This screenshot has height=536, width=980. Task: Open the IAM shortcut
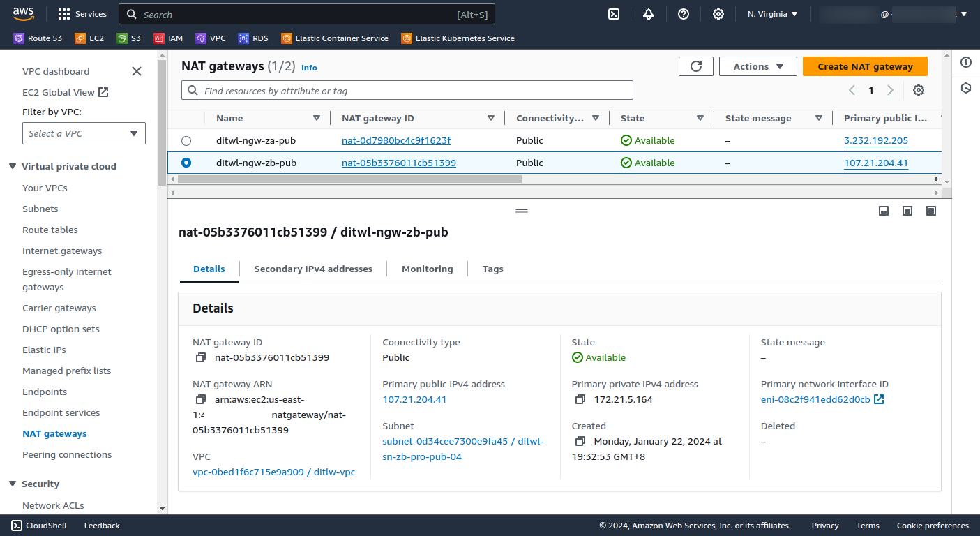(x=168, y=38)
